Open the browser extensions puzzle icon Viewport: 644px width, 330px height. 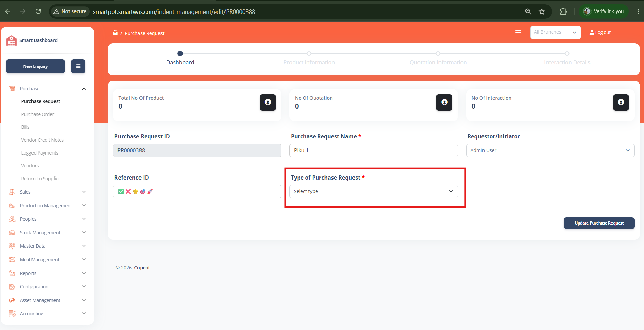(x=563, y=11)
